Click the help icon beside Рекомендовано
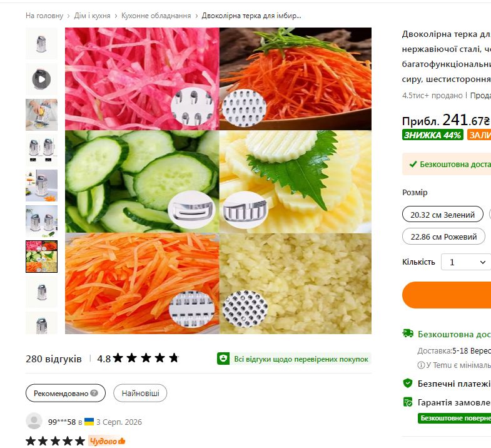The image size is (491, 448). 94,393
